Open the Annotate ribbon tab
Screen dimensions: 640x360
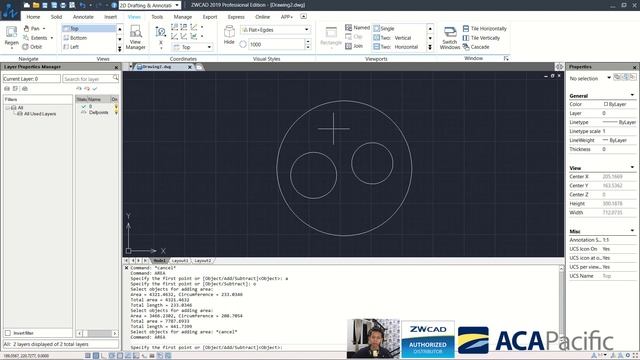click(83, 17)
